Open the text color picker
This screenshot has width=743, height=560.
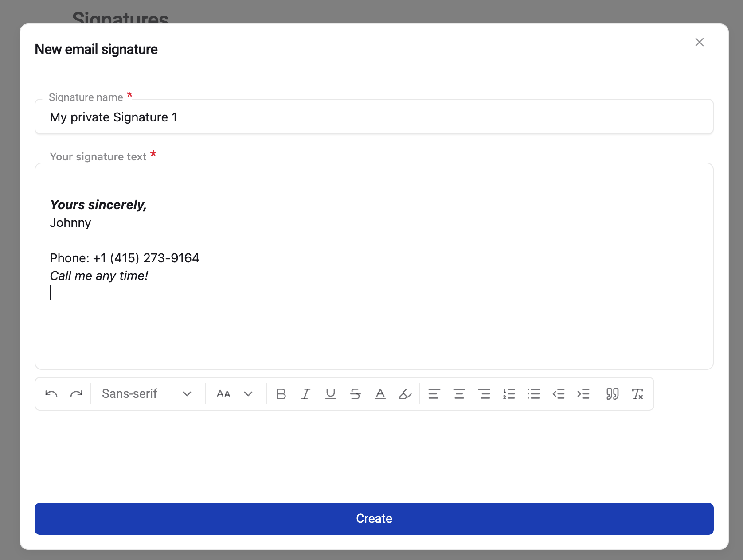point(380,394)
